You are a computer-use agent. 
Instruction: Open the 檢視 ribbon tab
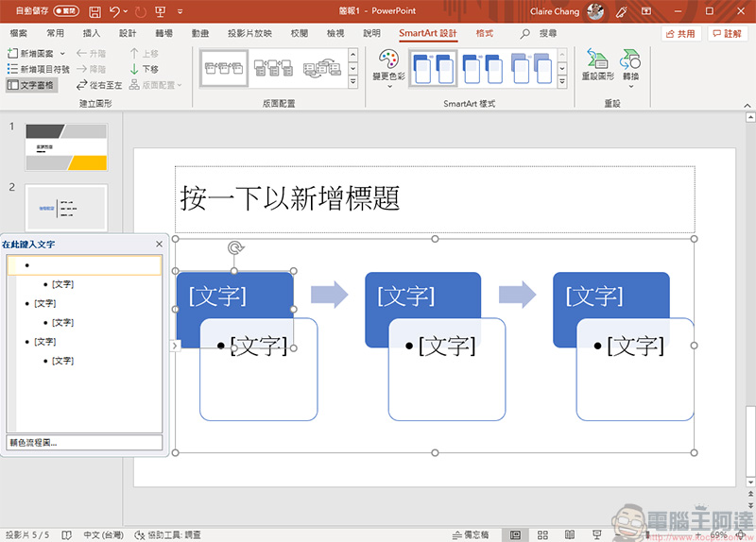pyautogui.click(x=335, y=33)
